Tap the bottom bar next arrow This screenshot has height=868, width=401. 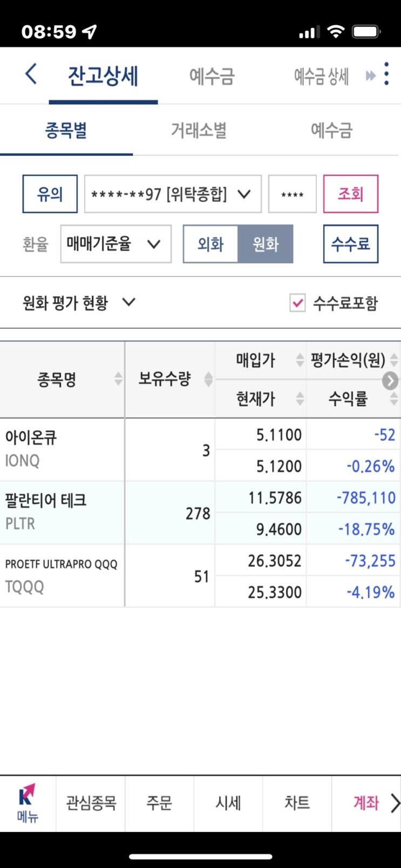tap(395, 803)
